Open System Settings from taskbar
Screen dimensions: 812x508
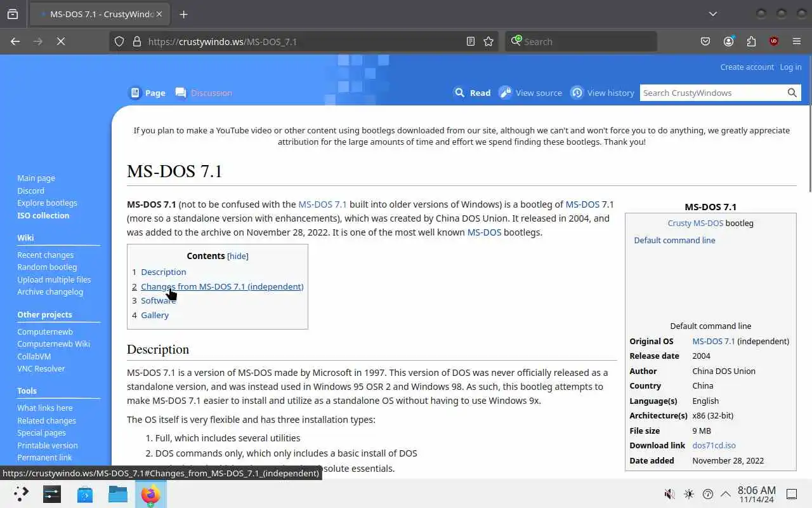coord(52,493)
